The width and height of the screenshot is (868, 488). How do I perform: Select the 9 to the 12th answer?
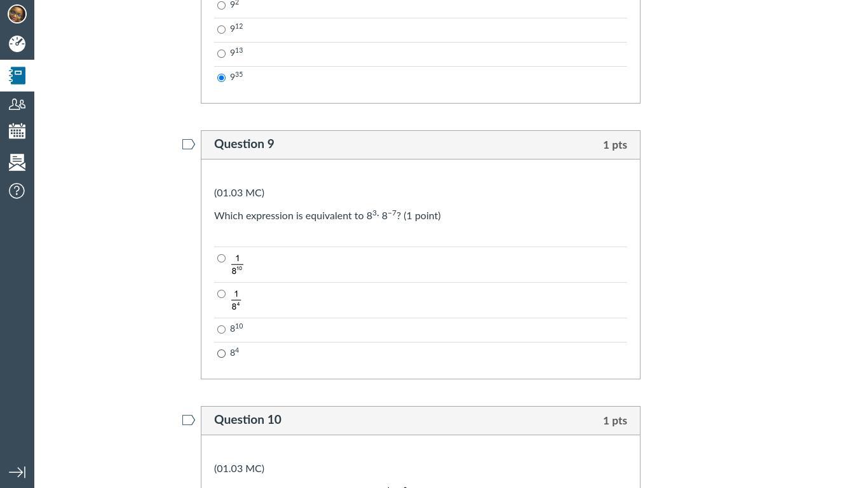click(x=221, y=30)
